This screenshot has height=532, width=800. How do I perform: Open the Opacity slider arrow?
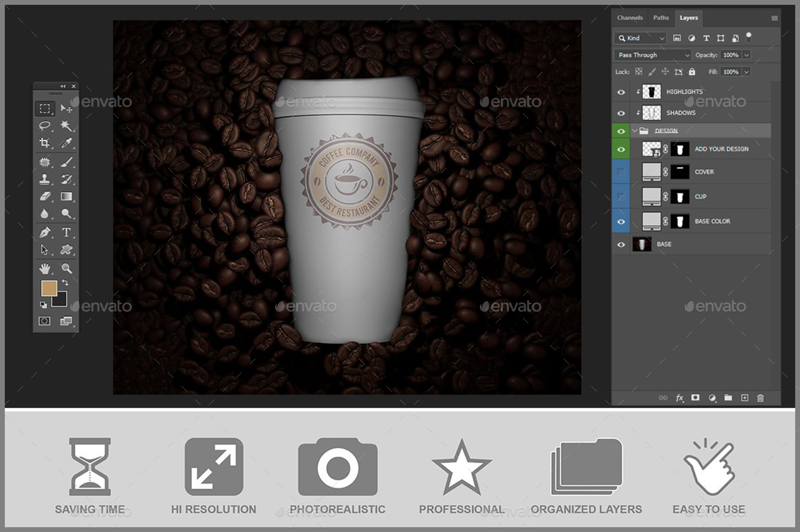pos(747,55)
